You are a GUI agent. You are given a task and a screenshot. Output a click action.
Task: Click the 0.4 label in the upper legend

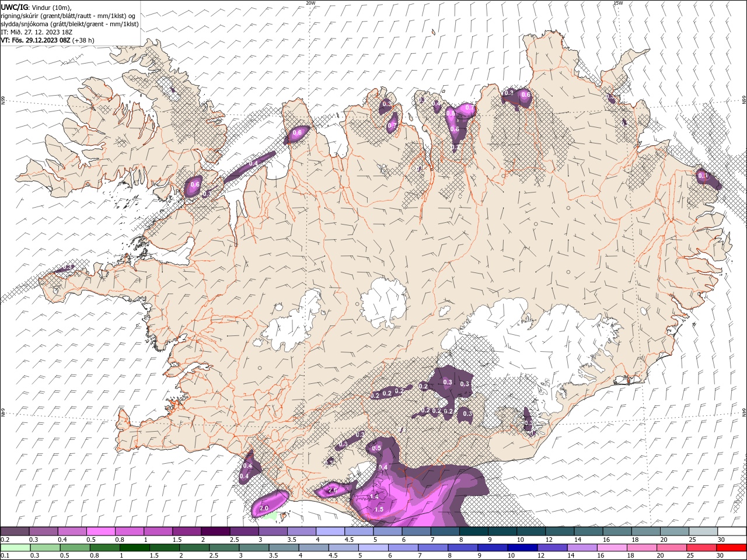(62, 540)
